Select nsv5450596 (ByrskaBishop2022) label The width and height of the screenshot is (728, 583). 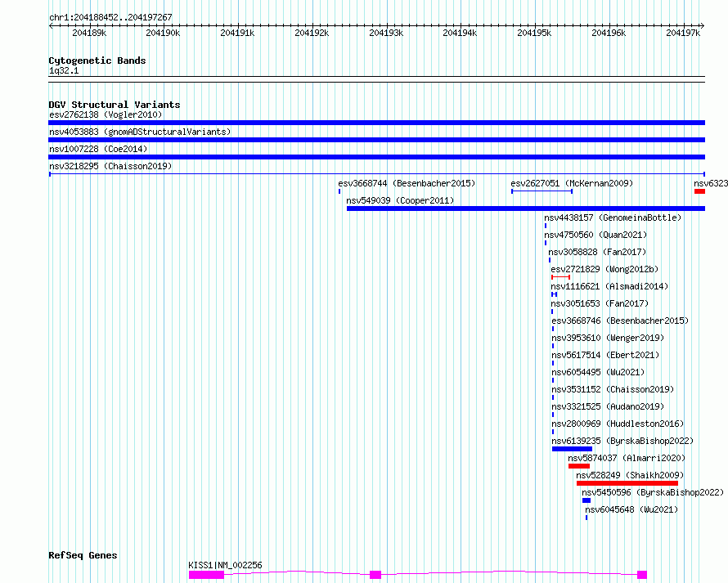[x=653, y=492]
